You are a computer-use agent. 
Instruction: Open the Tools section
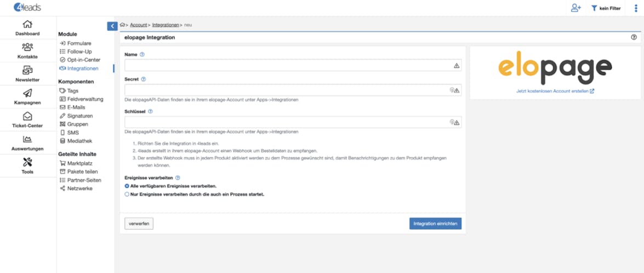pos(27,166)
